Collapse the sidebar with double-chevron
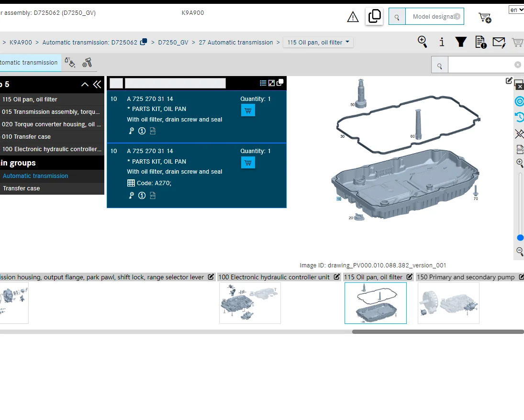This screenshot has height=420, width=524. (97, 85)
